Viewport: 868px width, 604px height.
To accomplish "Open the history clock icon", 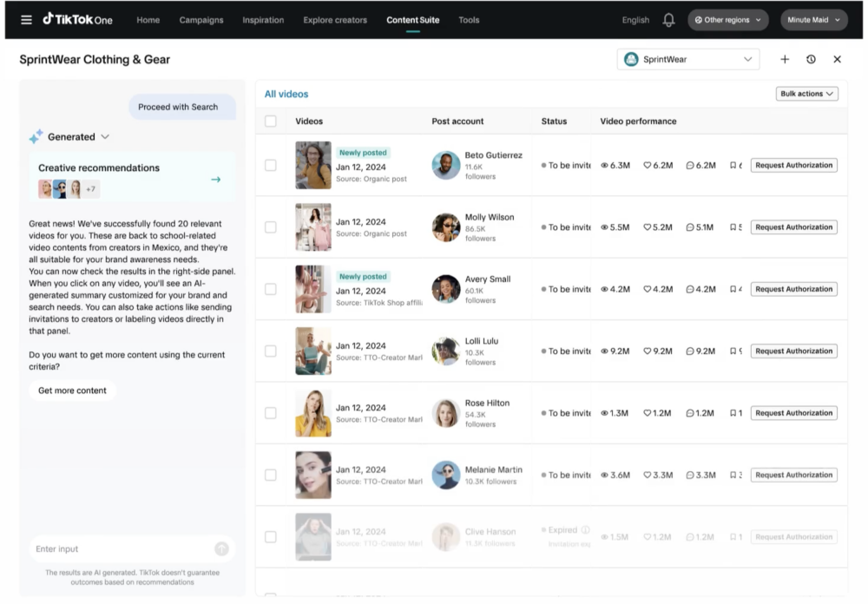I will click(x=811, y=59).
